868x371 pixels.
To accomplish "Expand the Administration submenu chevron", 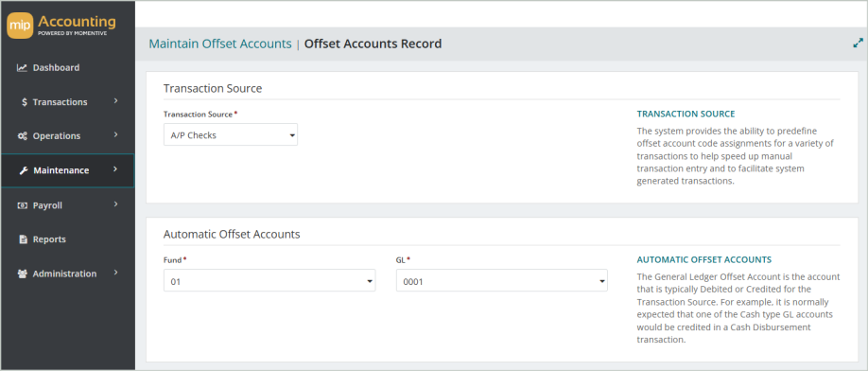I will click(x=115, y=273).
